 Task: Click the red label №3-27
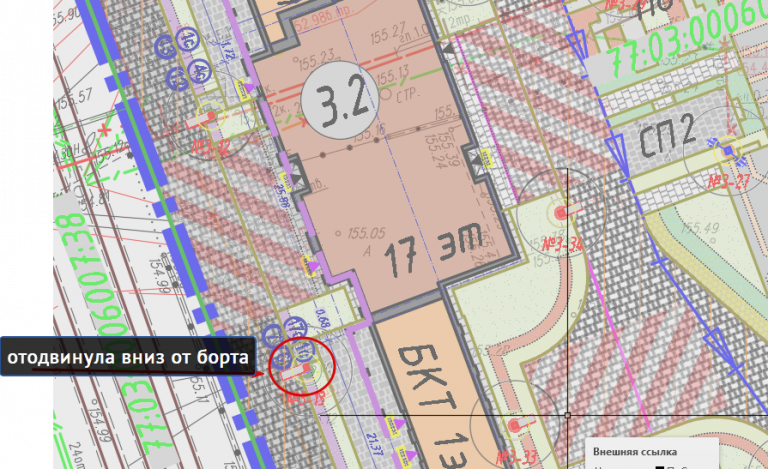729,182
